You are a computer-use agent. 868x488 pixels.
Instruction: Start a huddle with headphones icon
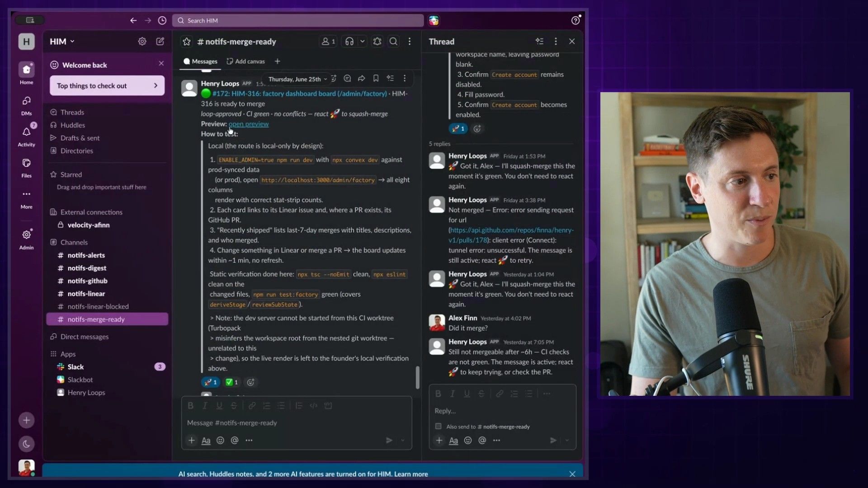click(x=349, y=42)
